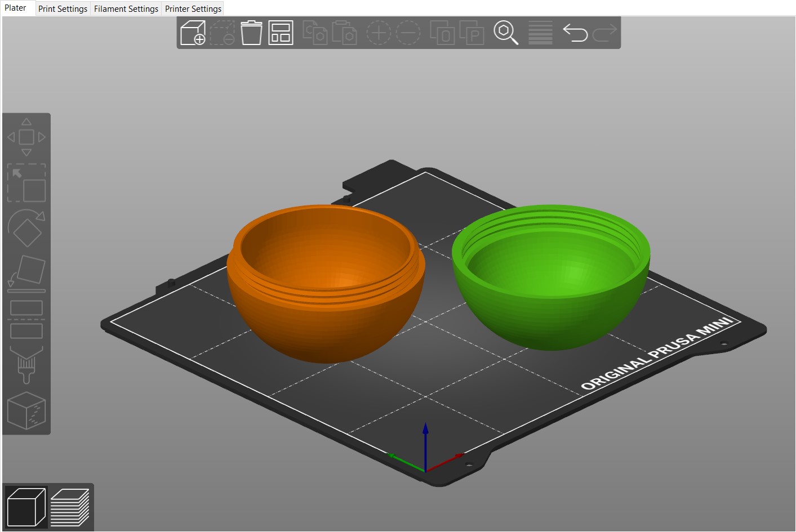Screen dimensions: 796x532
Task: Open the variable layer height tool
Action: point(540,33)
